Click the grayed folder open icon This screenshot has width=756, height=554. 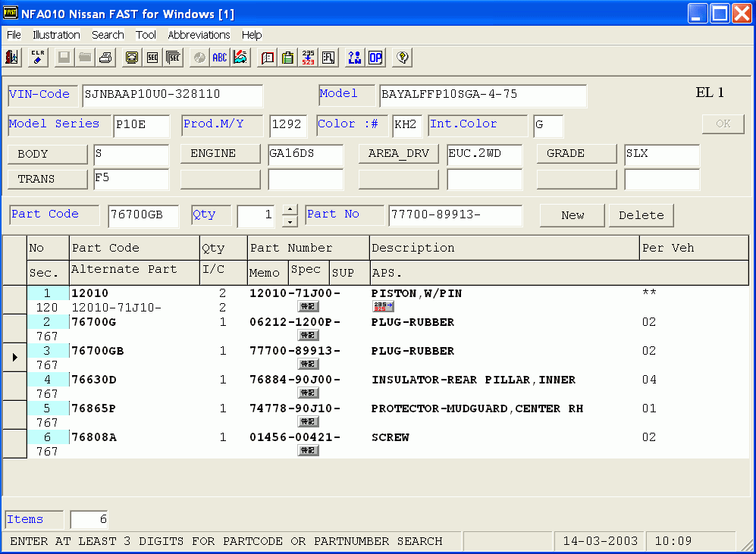(x=85, y=58)
